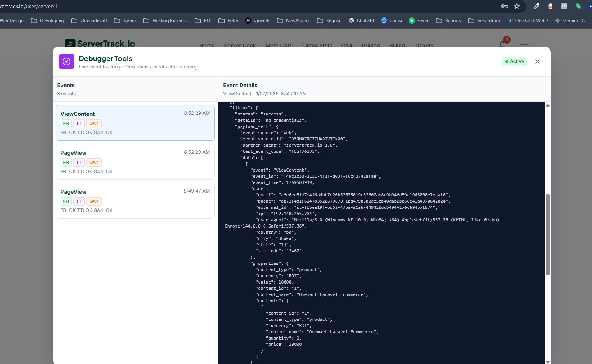Open the Demo bookmark folder
This screenshot has height=364, width=592.
pyautogui.click(x=125, y=21)
